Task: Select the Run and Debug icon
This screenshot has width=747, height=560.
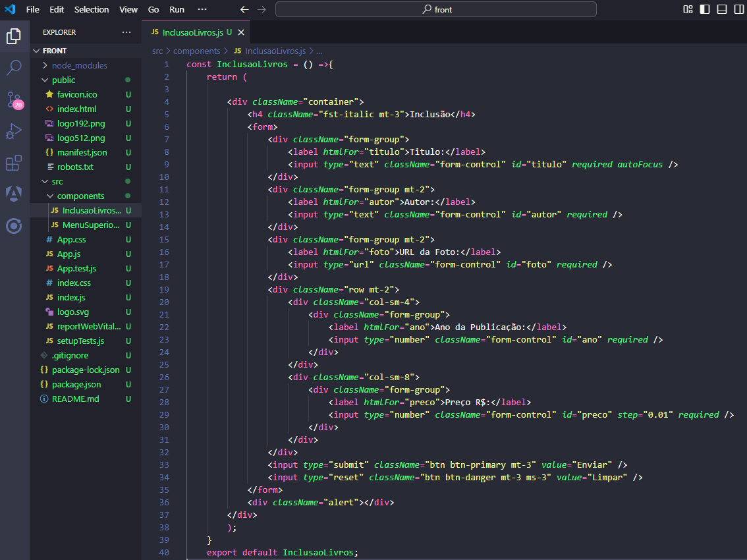Action: coord(14,132)
